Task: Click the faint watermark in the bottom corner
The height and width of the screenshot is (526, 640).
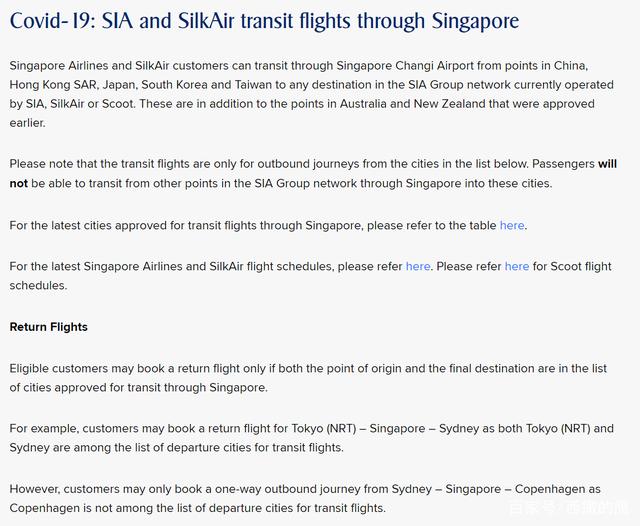Action: 570,508
